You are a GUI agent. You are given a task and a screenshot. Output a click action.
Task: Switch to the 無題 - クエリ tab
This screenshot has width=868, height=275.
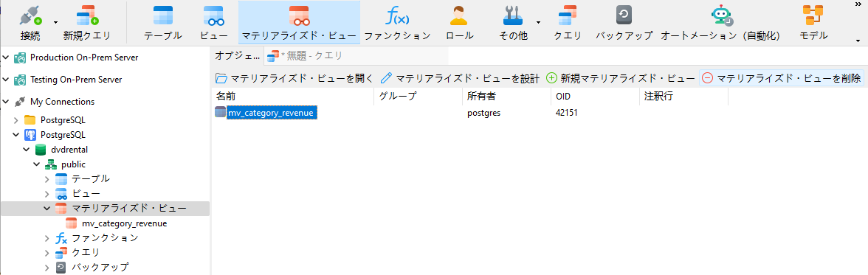pos(305,55)
